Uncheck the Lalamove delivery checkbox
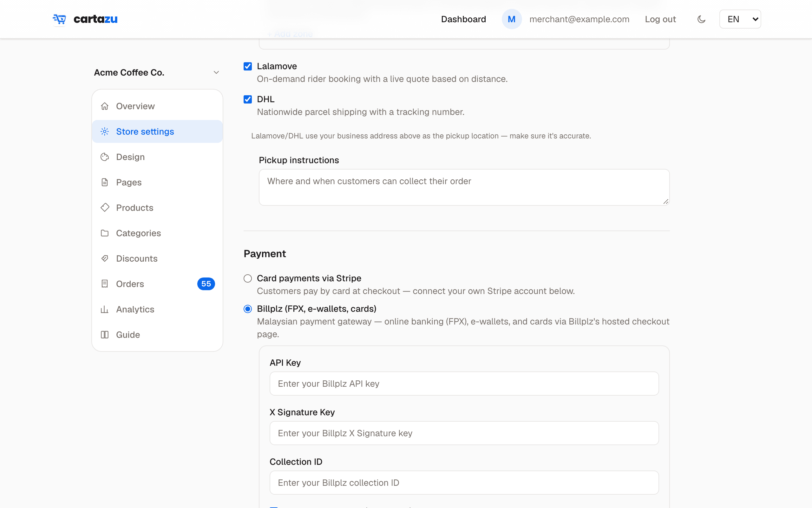 [x=248, y=66]
